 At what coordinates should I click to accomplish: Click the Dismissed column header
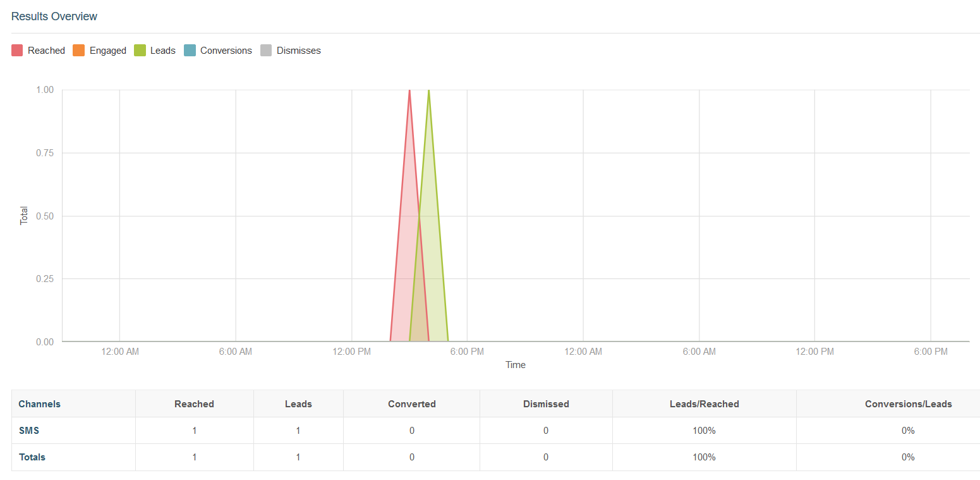[x=546, y=403]
